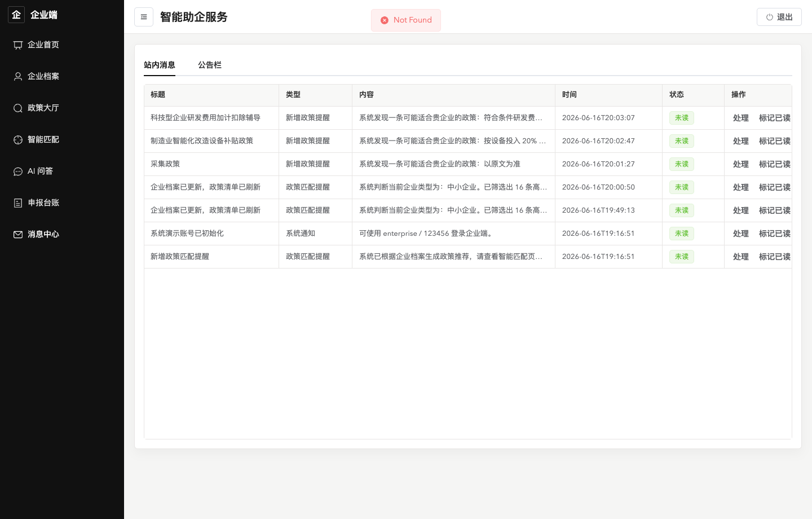Click the 智能助企服务 page title
This screenshot has width=812, height=519.
tap(193, 17)
